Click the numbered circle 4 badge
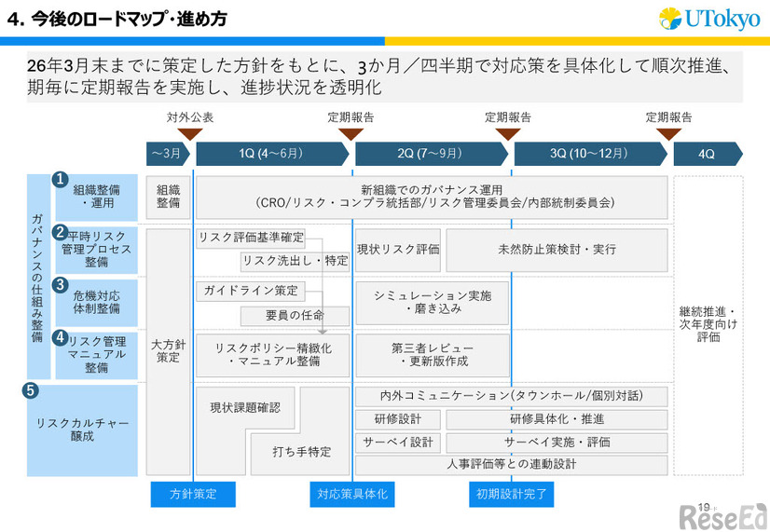The width and height of the screenshot is (770, 532). coord(60,337)
